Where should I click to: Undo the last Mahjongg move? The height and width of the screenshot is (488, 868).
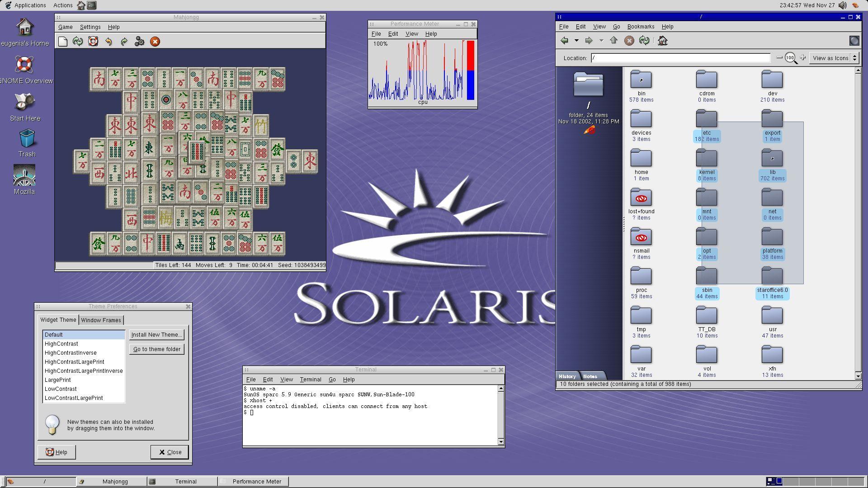[x=108, y=42]
